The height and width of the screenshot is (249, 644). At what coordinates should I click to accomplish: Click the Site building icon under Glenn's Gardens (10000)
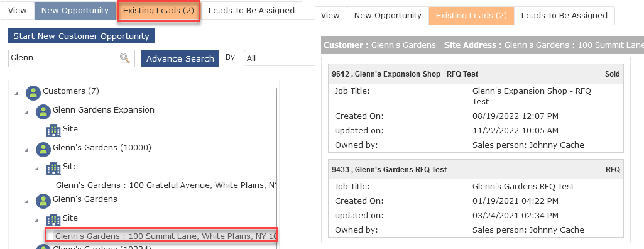coord(53,168)
